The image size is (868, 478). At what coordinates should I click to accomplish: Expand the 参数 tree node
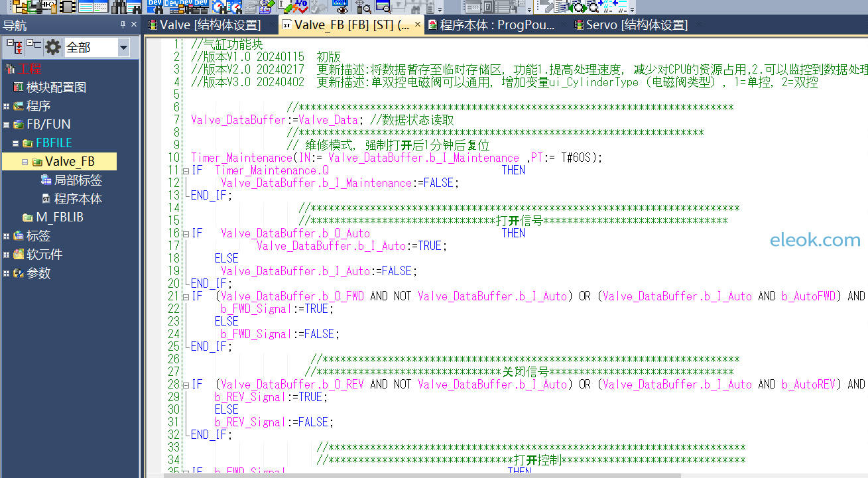pos(7,273)
